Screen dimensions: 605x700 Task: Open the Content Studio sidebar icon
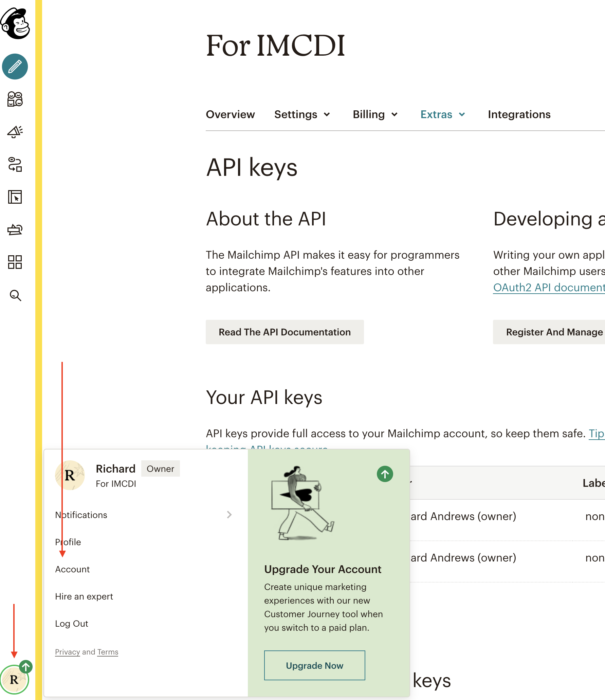click(x=15, y=230)
